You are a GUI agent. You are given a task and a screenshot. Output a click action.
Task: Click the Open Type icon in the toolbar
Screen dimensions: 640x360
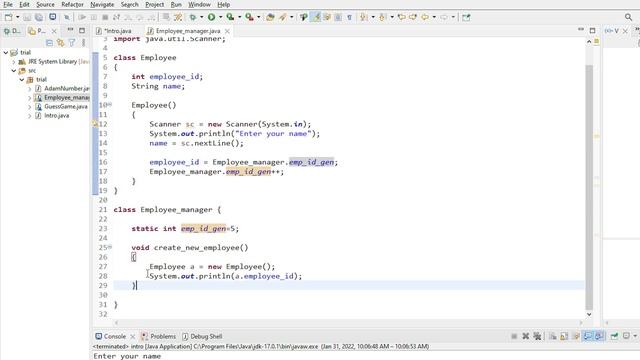[270, 17]
